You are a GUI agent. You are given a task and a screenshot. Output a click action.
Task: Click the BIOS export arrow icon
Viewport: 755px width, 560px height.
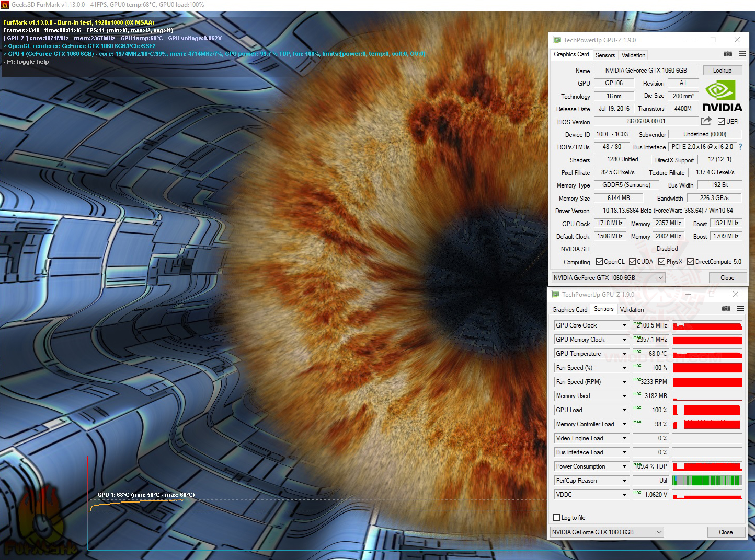pyautogui.click(x=705, y=121)
